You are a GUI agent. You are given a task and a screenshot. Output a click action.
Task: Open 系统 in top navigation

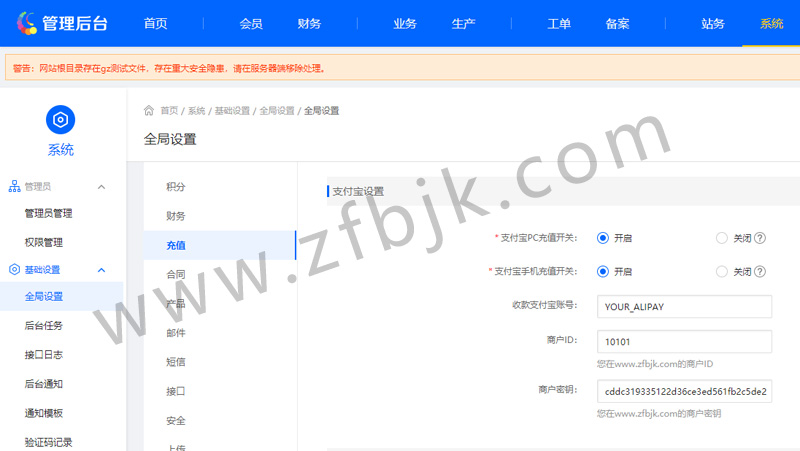pyautogui.click(x=771, y=23)
